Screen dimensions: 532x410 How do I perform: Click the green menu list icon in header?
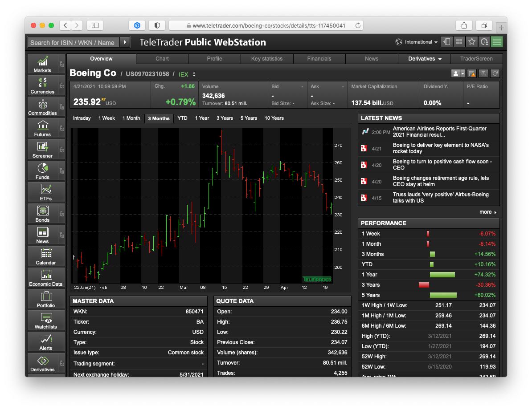pyautogui.click(x=497, y=42)
